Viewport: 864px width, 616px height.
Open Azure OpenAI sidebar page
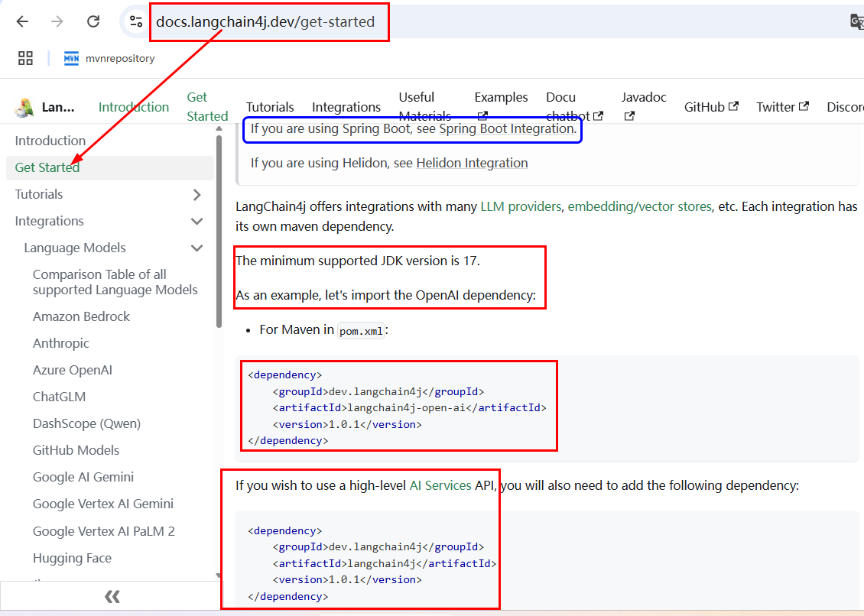[x=72, y=370]
